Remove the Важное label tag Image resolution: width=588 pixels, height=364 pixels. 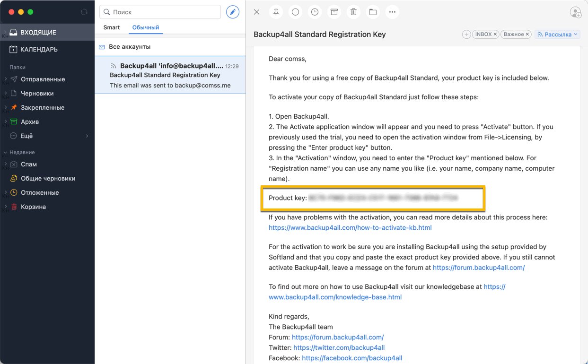[x=527, y=35]
